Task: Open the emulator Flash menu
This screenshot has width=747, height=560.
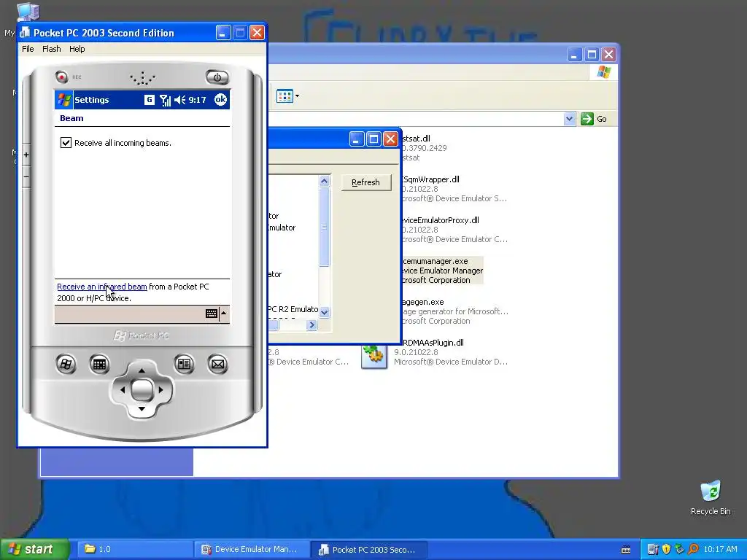Action: tap(52, 49)
